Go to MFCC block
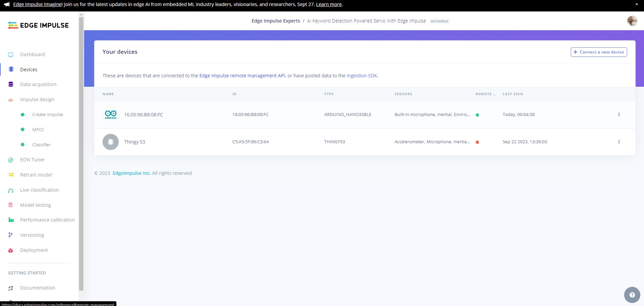 tap(38, 129)
